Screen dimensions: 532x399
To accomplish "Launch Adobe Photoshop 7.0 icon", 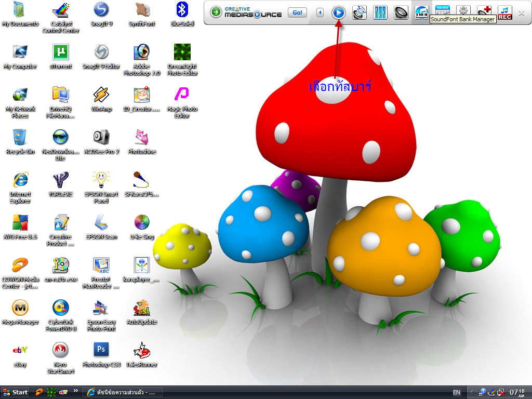I will [x=141, y=60].
